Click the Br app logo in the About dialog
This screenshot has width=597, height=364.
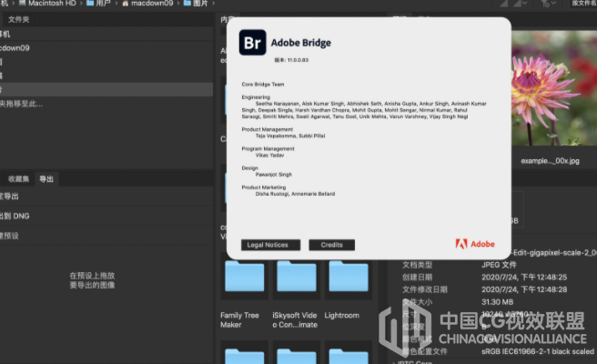point(252,42)
